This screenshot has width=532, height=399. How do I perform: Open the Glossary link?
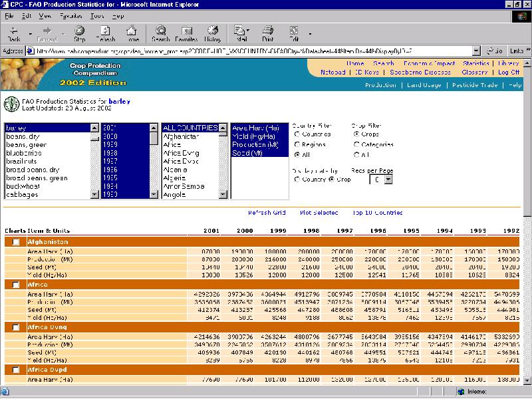(475, 72)
